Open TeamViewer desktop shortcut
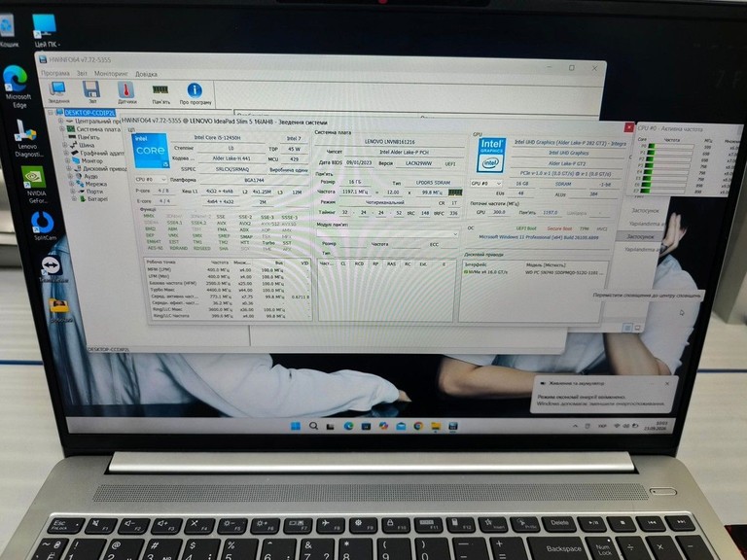This screenshot has height=560, width=747. (52, 269)
